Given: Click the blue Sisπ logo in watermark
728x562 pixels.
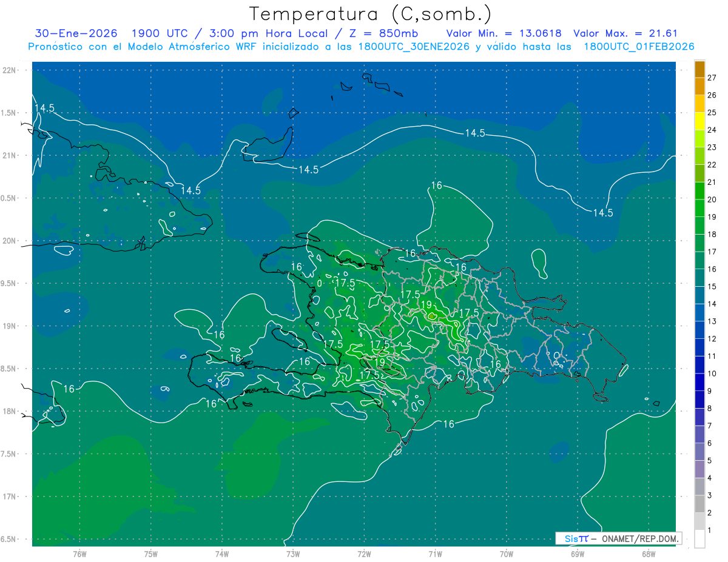Looking at the screenshot, I should (576, 538).
